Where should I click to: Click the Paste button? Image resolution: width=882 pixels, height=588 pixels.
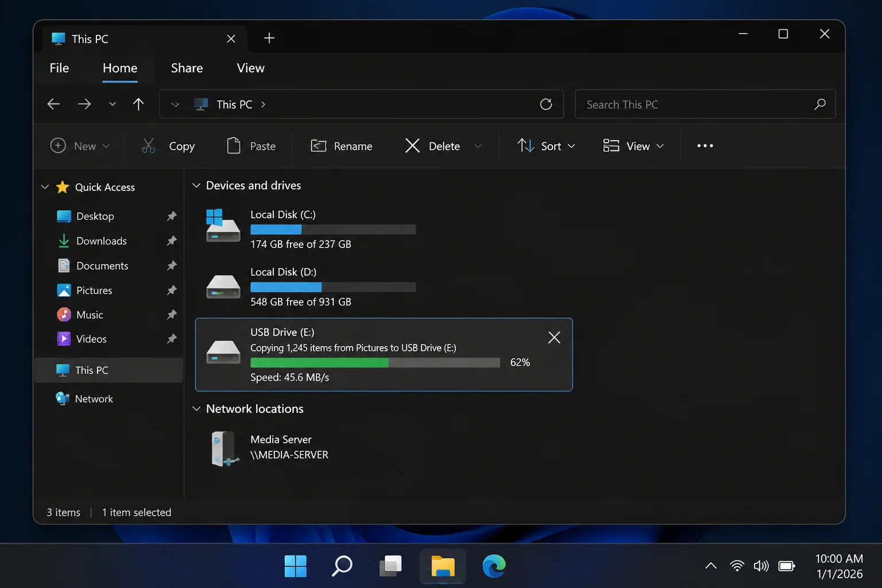252,146
